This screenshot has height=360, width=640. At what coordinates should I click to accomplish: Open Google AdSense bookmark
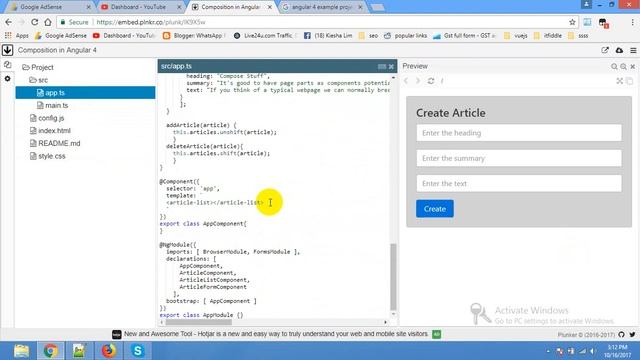(x=61, y=36)
